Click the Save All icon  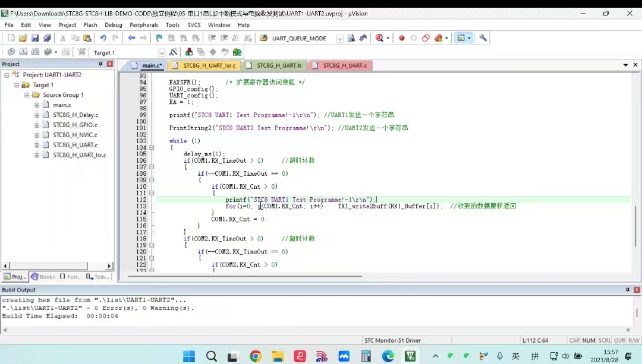pyautogui.click(x=47, y=38)
